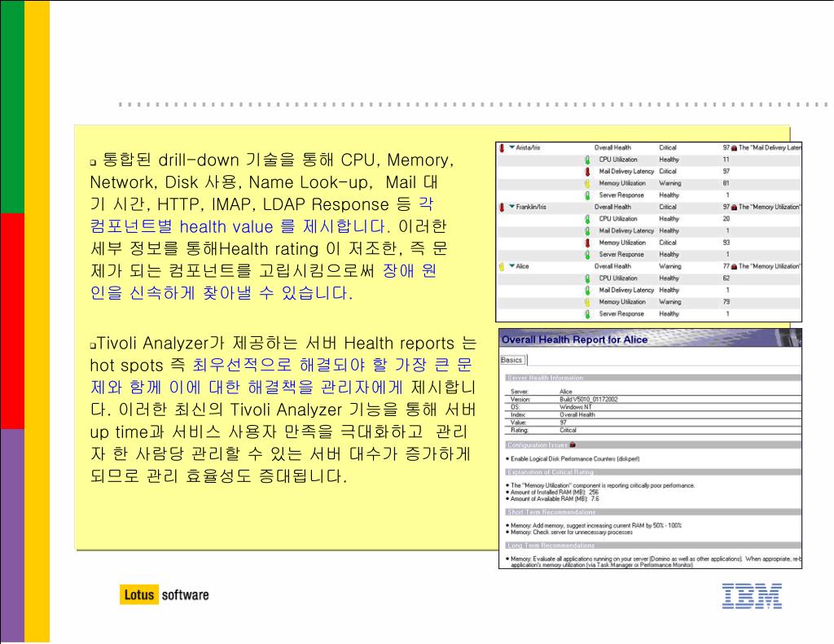Click paragraph text starting with 'Tivoli Analyzer'
834x644 pixels.
pos(282,410)
